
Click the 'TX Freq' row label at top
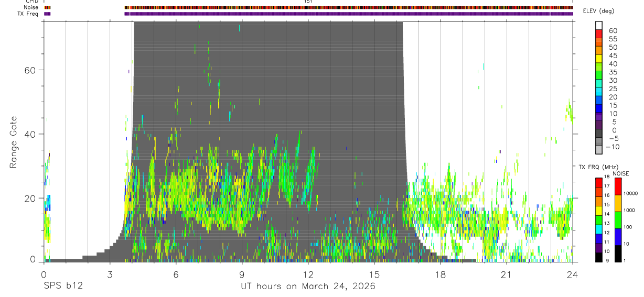coord(29,14)
